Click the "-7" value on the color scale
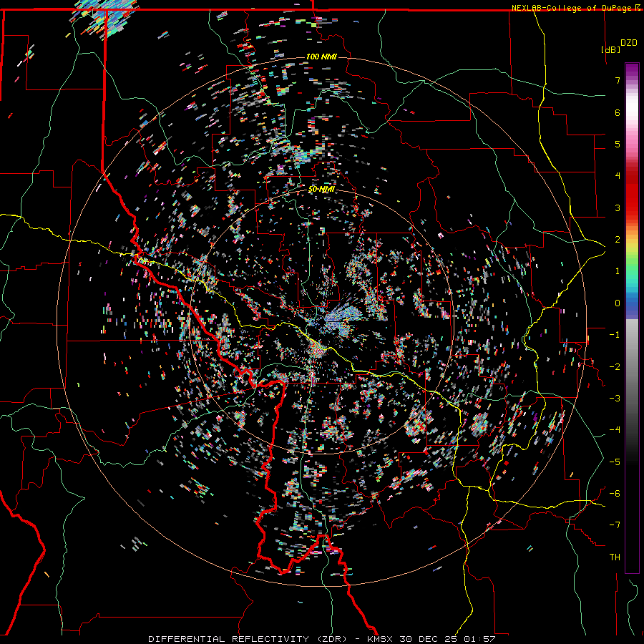 pyautogui.click(x=615, y=525)
